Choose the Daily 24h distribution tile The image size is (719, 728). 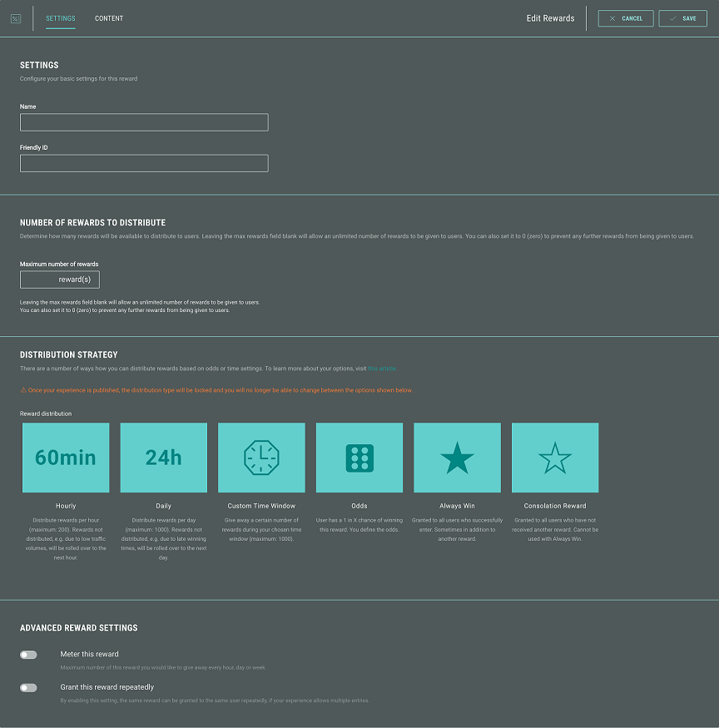(x=163, y=458)
